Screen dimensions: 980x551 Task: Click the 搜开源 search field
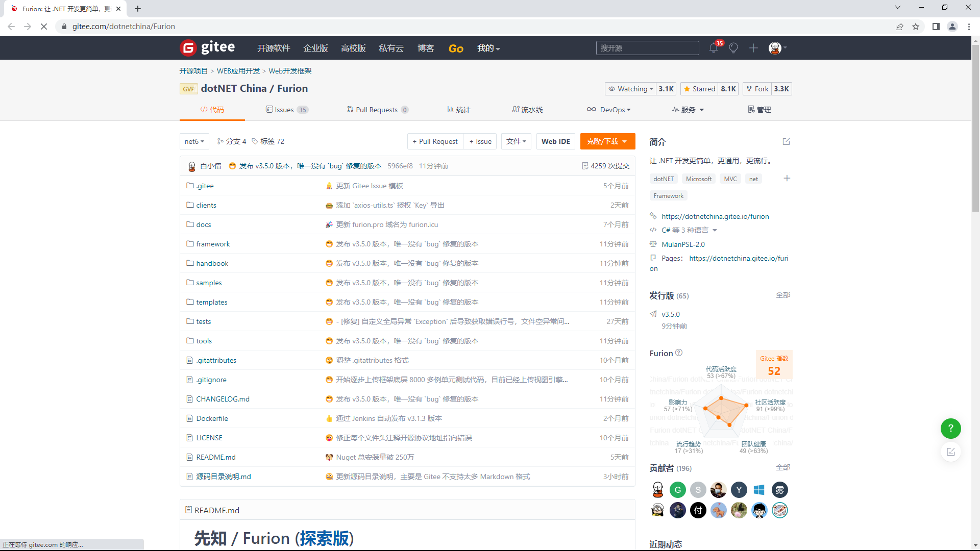pyautogui.click(x=647, y=48)
